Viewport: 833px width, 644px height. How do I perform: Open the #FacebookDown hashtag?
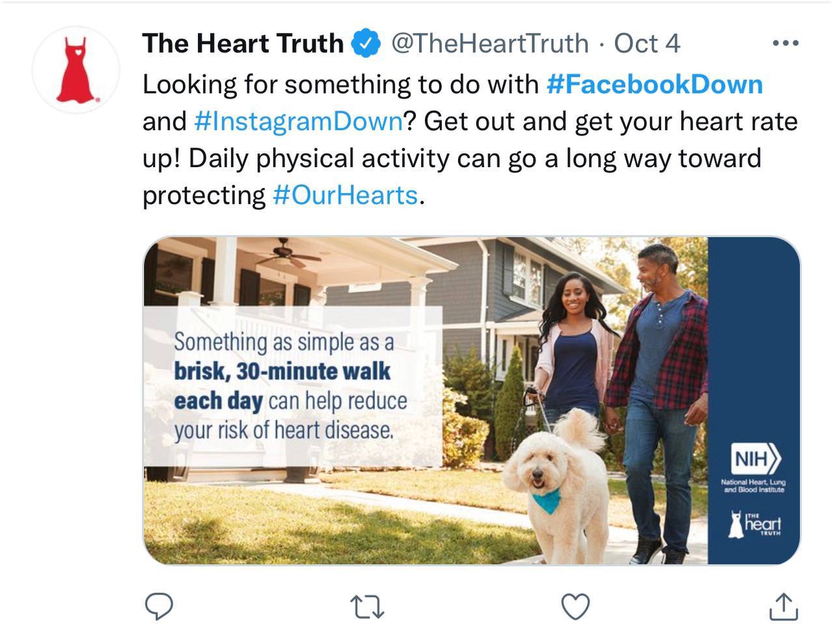tap(655, 85)
